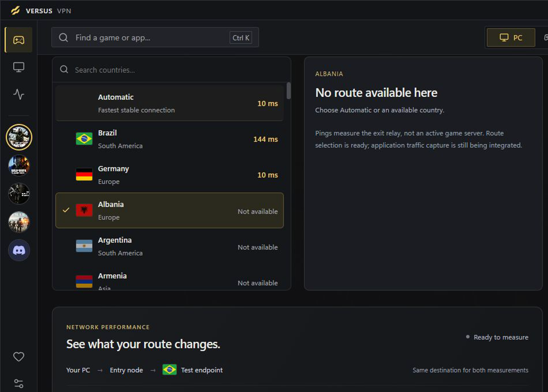Click Choose Automatic or an available country text
The height and width of the screenshot is (392, 548).
coord(379,110)
